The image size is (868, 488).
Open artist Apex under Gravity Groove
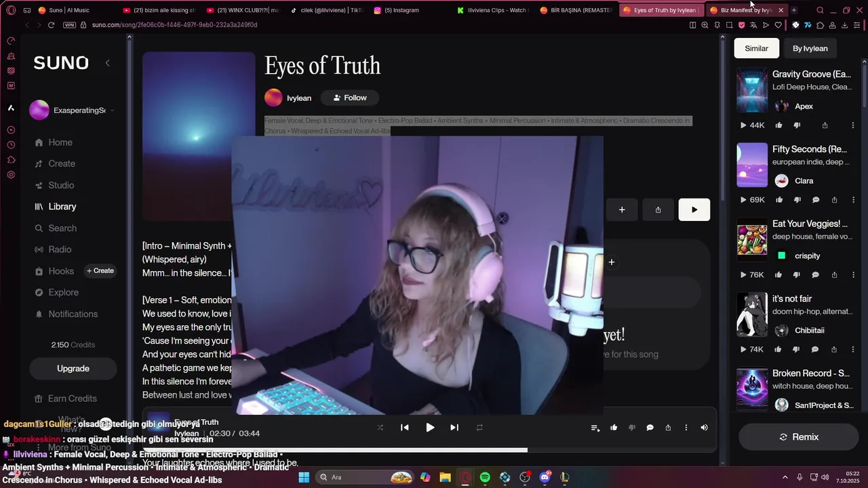pos(804,106)
